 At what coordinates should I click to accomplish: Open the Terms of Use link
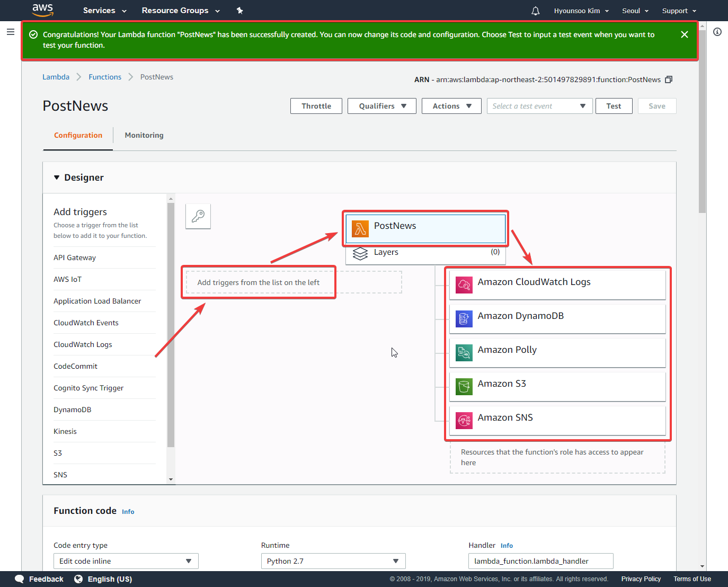(692, 579)
